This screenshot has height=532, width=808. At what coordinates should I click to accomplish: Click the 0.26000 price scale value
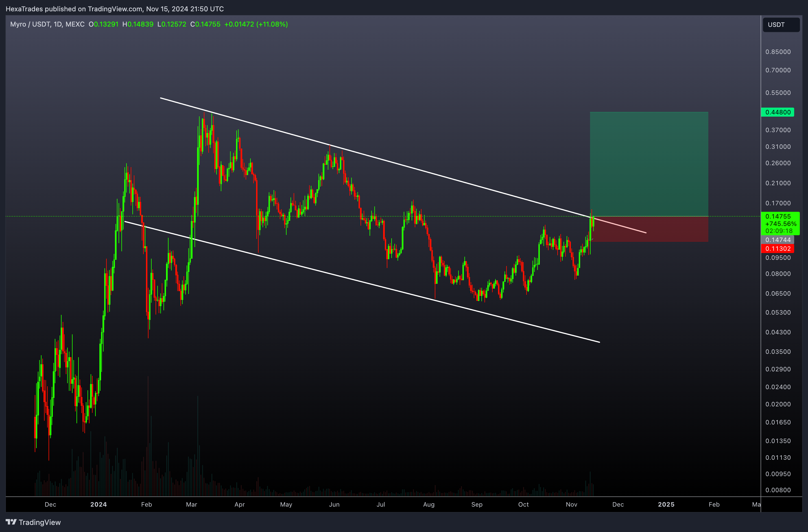[x=778, y=163]
